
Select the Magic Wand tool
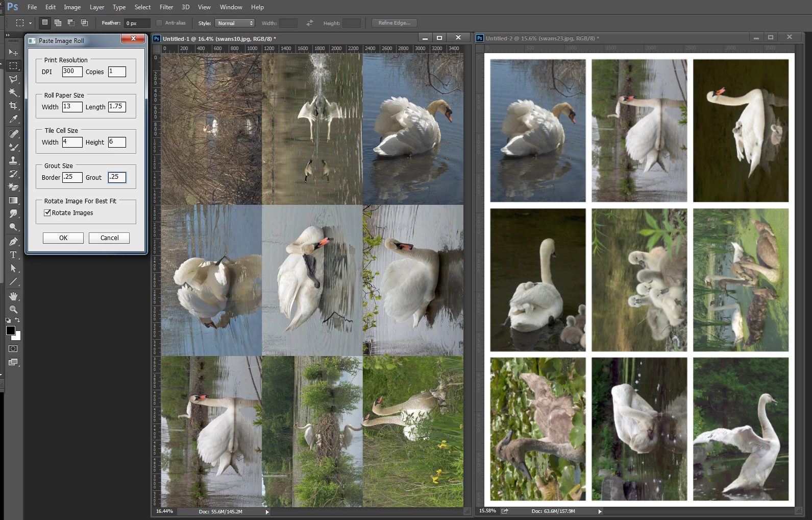13,92
